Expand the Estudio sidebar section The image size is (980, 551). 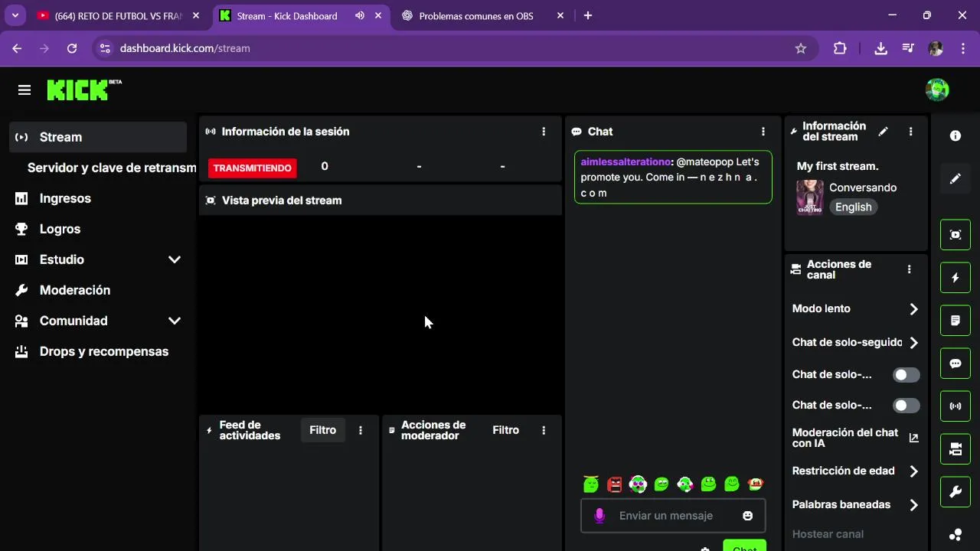tap(175, 259)
